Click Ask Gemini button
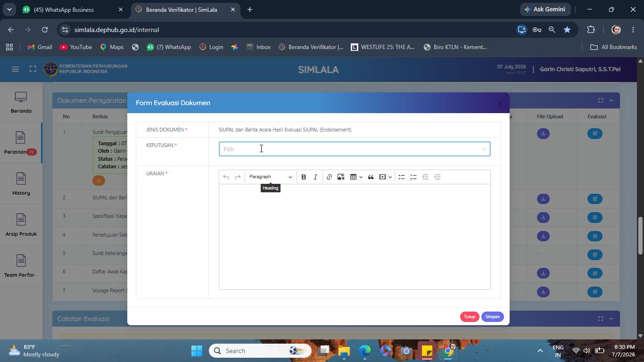This screenshot has height=362, width=644. [545, 9]
